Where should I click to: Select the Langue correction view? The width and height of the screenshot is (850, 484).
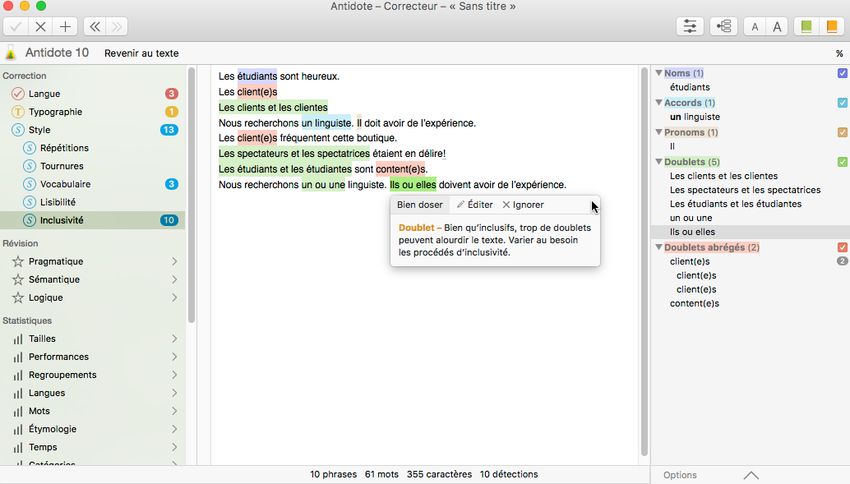(x=93, y=94)
